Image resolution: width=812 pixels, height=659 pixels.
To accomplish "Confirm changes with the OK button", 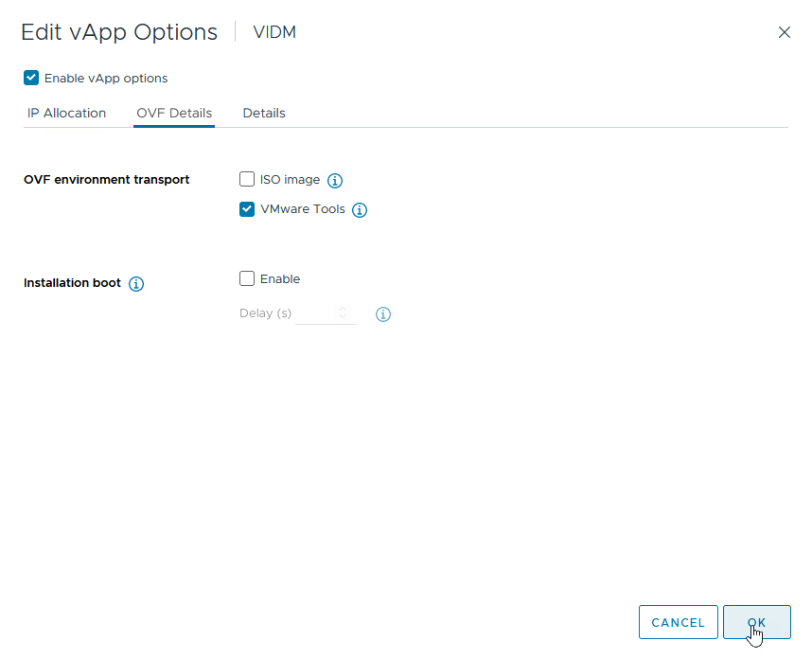I will point(756,622).
